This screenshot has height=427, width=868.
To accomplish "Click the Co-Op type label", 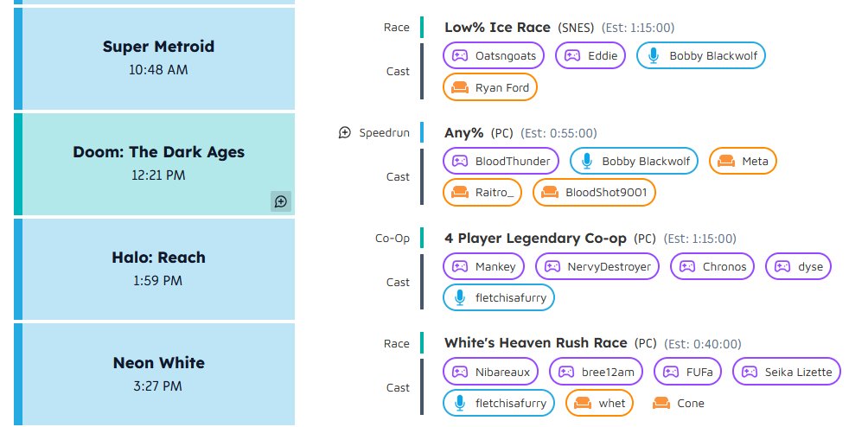I will pos(393,239).
